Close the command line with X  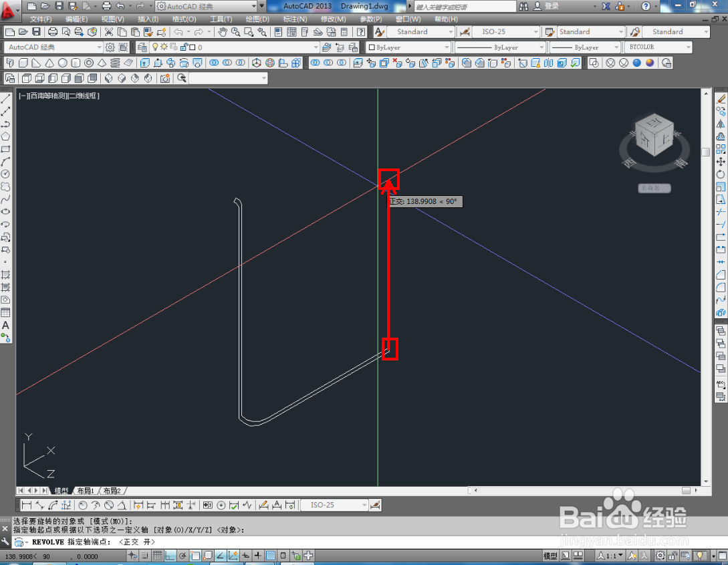tap(5, 529)
